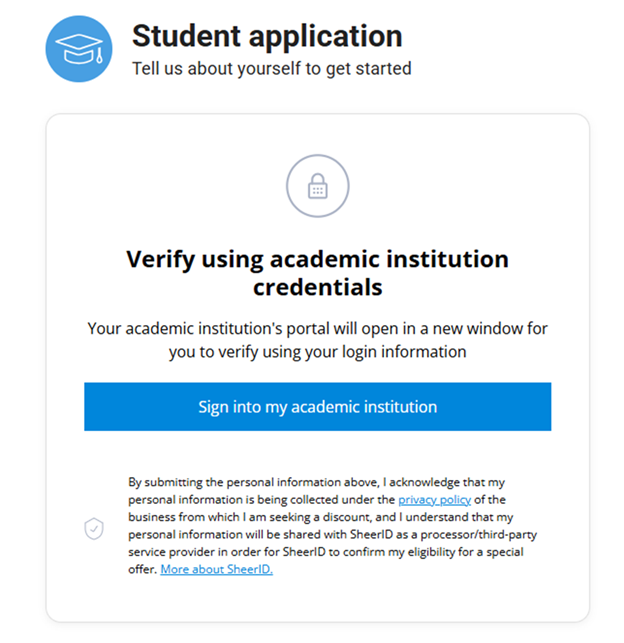
Task: Click the padlock icon in circle
Action: click(x=317, y=187)
